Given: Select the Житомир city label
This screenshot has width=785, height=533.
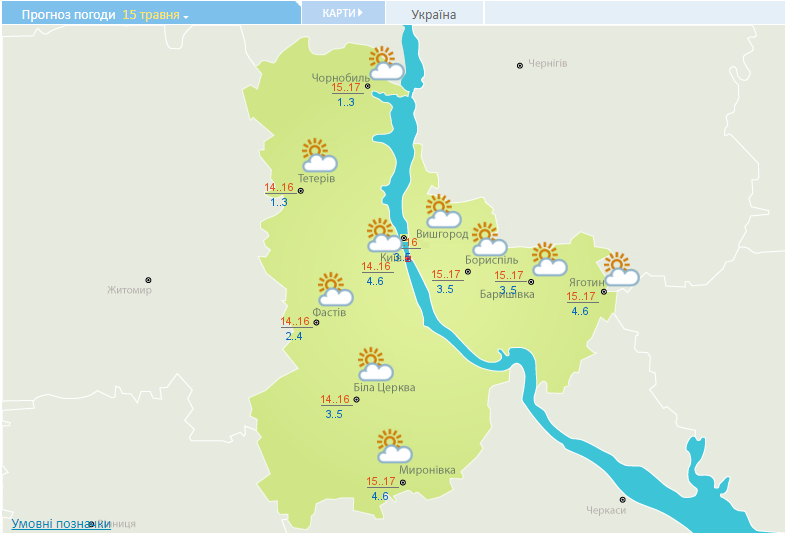Looking at the screenshot, I should coord(129,291).
